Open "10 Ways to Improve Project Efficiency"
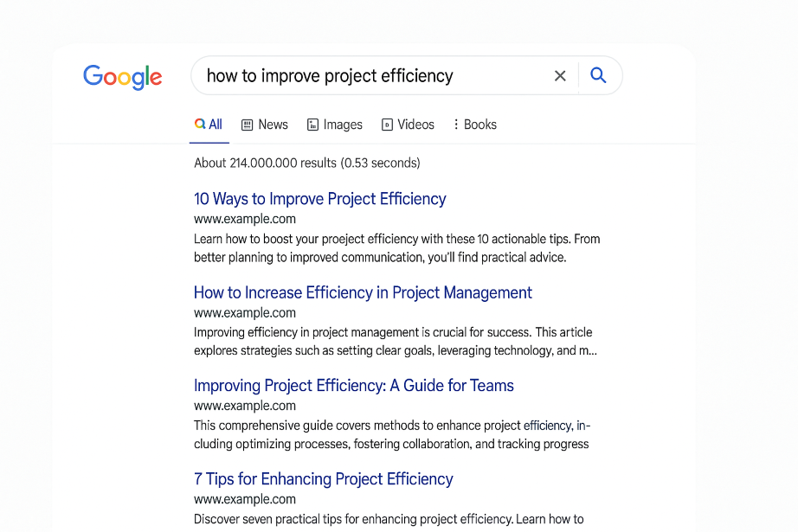Screen dimensions: 798x532 point(319,199)
